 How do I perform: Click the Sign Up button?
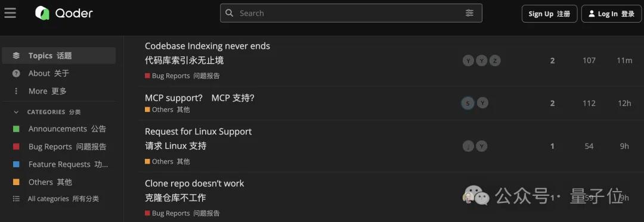(550, 14)
